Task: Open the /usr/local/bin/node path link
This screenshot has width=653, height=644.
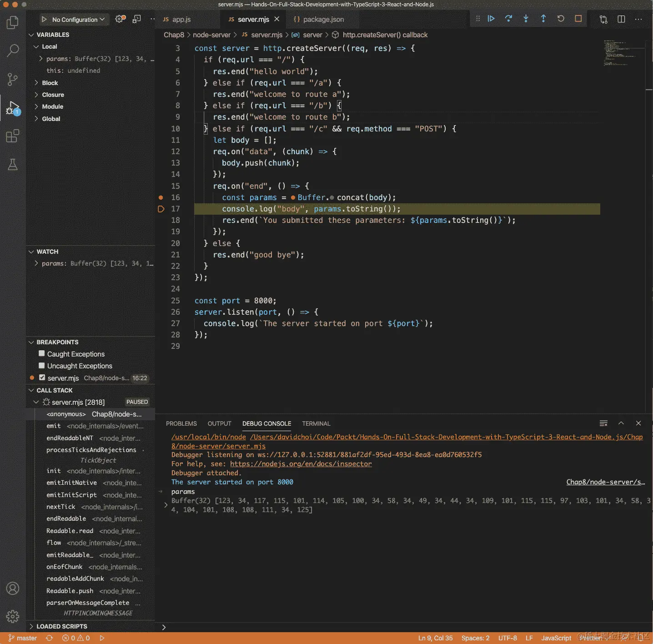Action: (209, 437)
